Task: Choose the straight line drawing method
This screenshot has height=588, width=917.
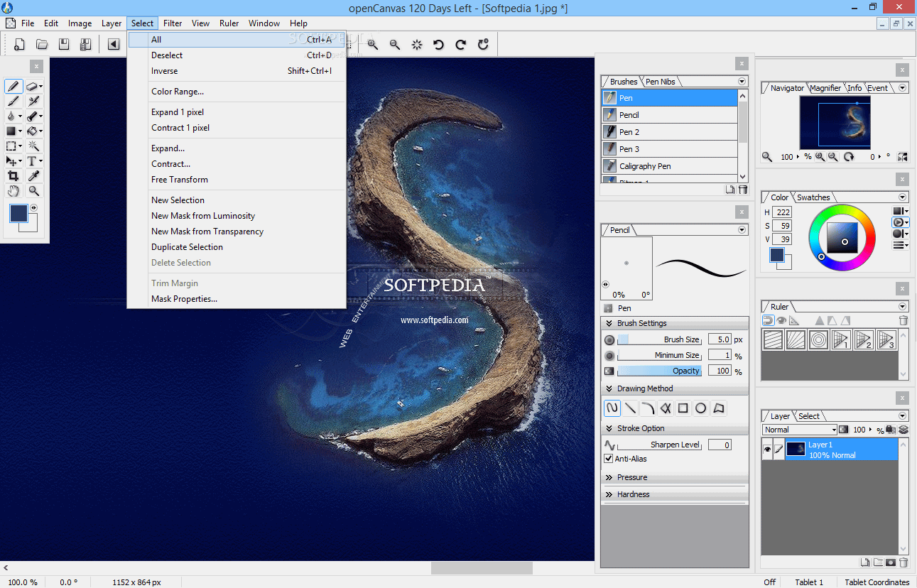Action: tap(630, 408)
